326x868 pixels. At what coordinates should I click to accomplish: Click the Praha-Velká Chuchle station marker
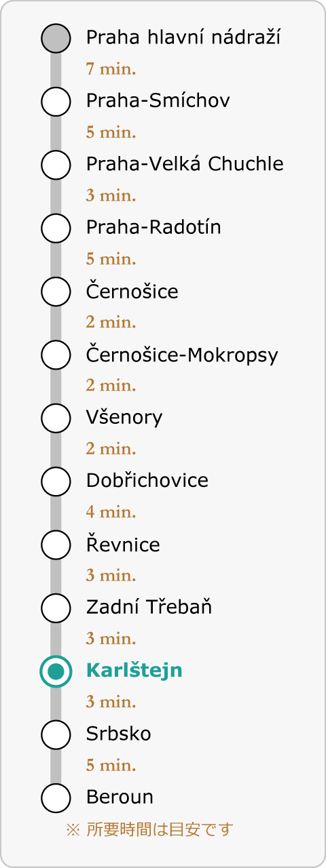(56, 165)
